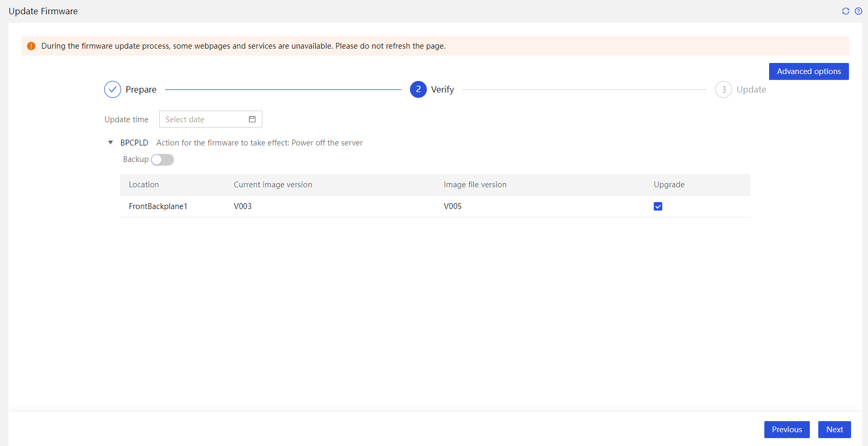The height and width of the screenshot is (446, 868).
Task: Click the Backup label text
Action: click(x=136, y=159)
